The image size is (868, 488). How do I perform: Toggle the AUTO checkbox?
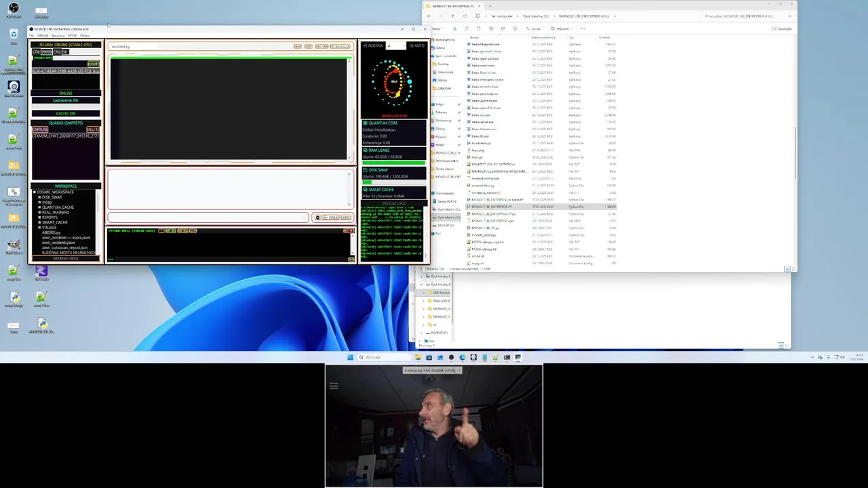tap(412, 45)
